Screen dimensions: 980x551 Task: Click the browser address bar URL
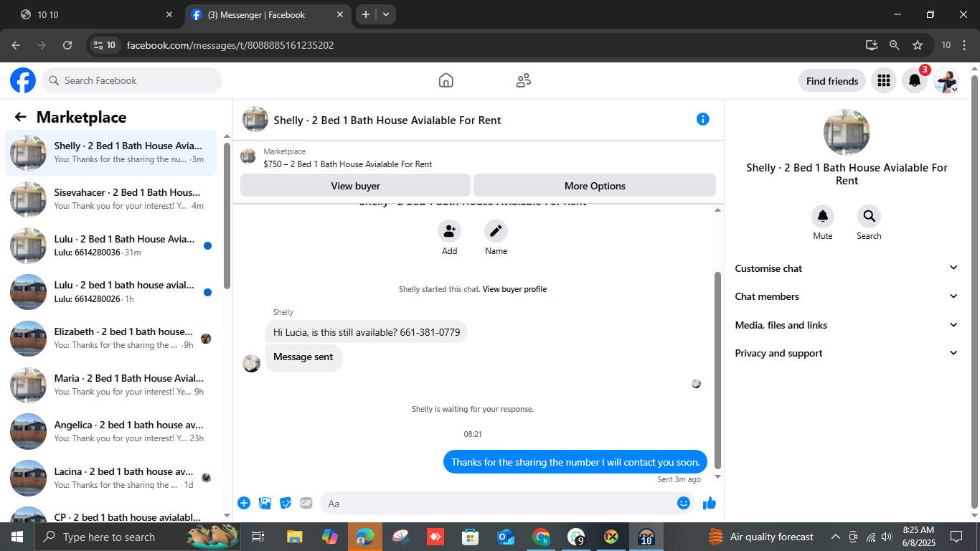point(230,45)
